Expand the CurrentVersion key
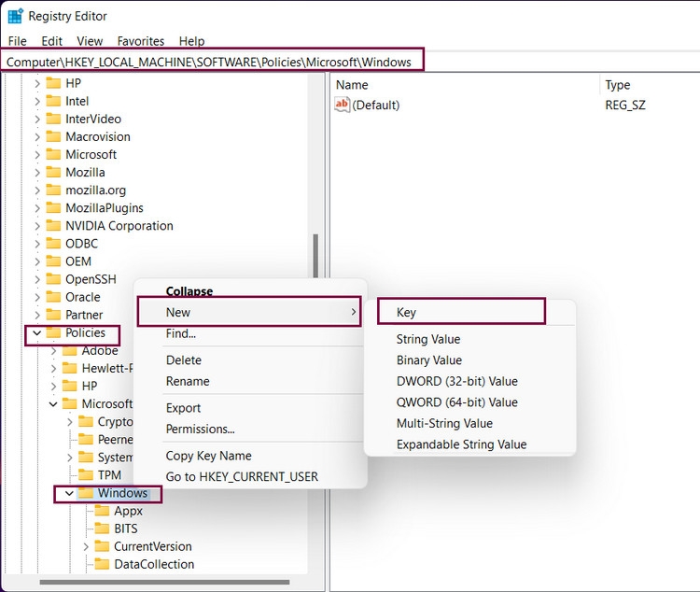700x592 pixels. [86, 547]
